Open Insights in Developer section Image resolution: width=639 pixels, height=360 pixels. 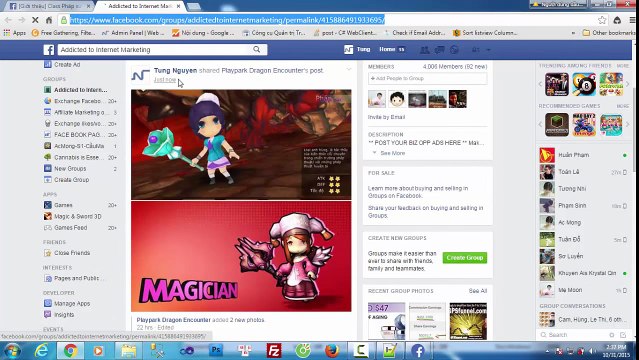pos(64,314)
